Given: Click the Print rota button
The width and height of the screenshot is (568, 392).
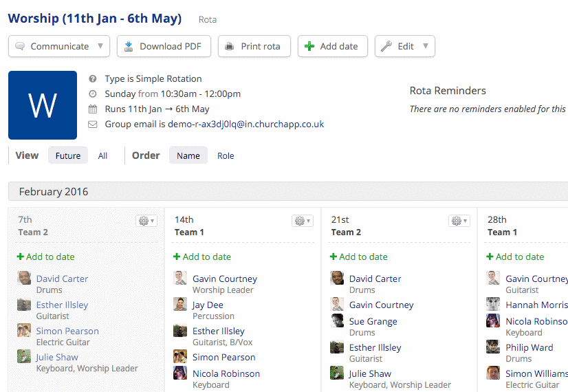Looking at the screenshot, I should 254,46.
